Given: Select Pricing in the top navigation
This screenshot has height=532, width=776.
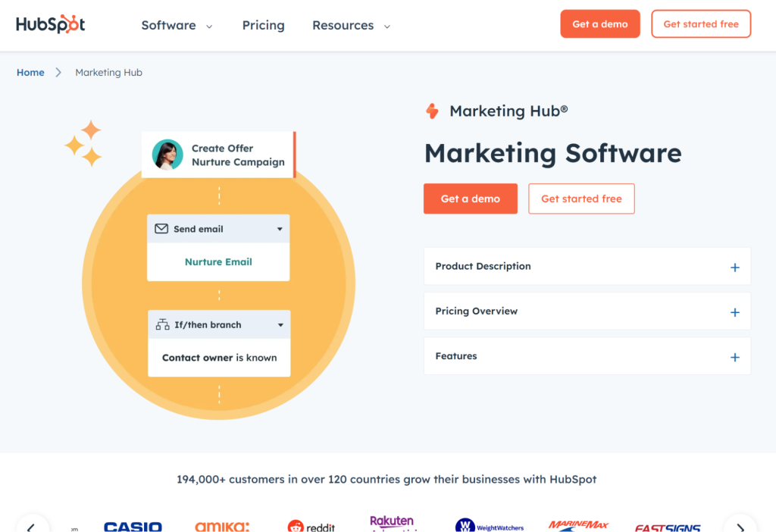Looking at the screenshot, I should coord(263,25).
